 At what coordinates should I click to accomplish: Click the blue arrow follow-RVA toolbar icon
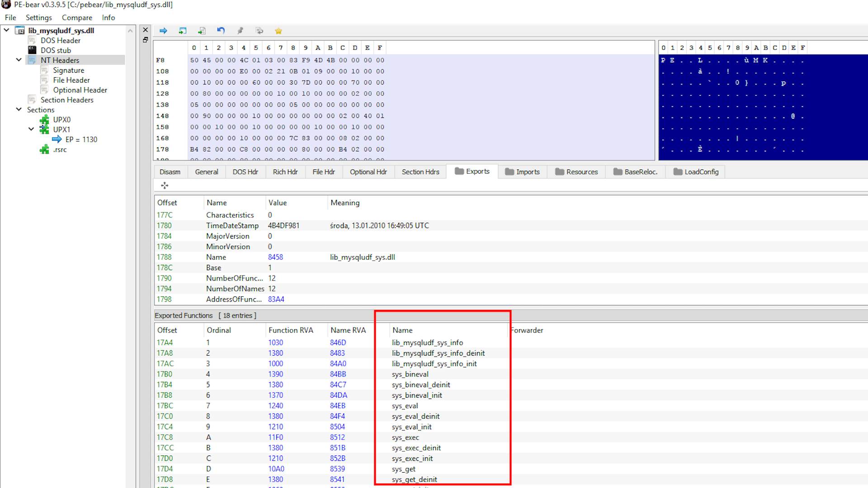coord(163,31)
